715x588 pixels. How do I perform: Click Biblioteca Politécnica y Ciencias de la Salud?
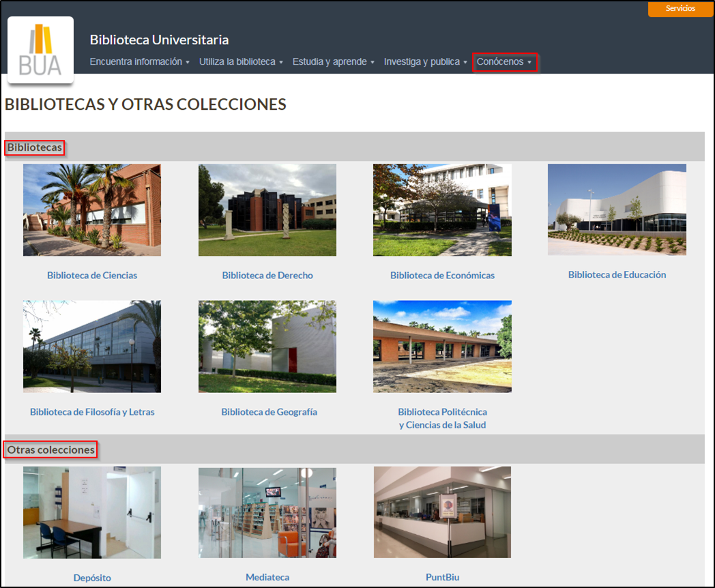point(442,418)
